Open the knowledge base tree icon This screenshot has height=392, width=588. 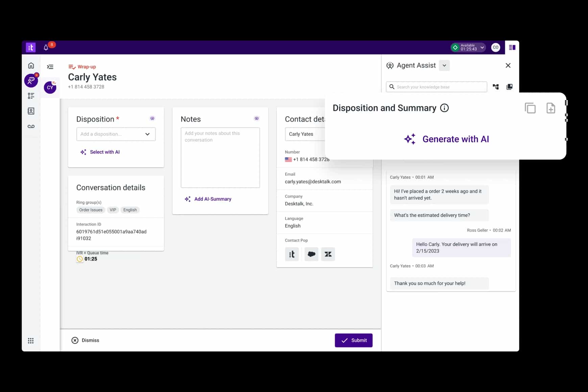pos(496,87)
